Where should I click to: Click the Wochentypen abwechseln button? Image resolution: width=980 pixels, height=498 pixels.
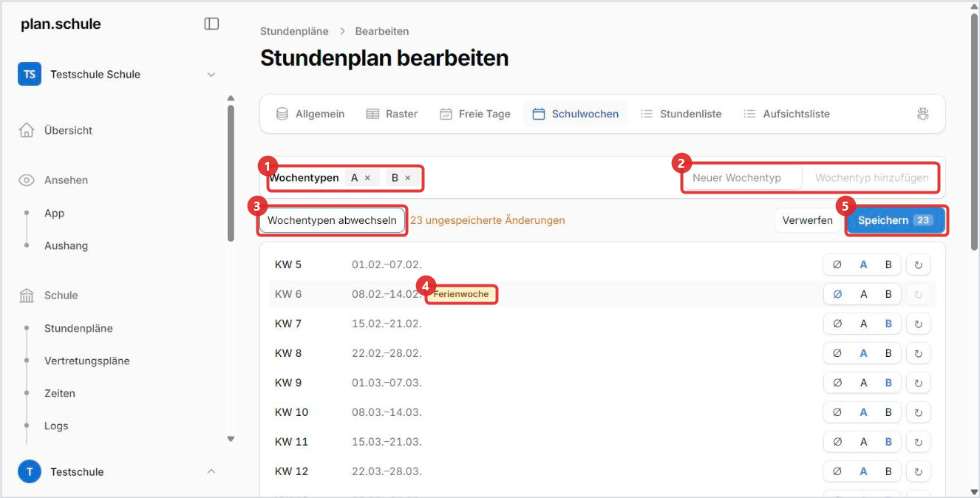pyautogui.click(x=332, y=220)
